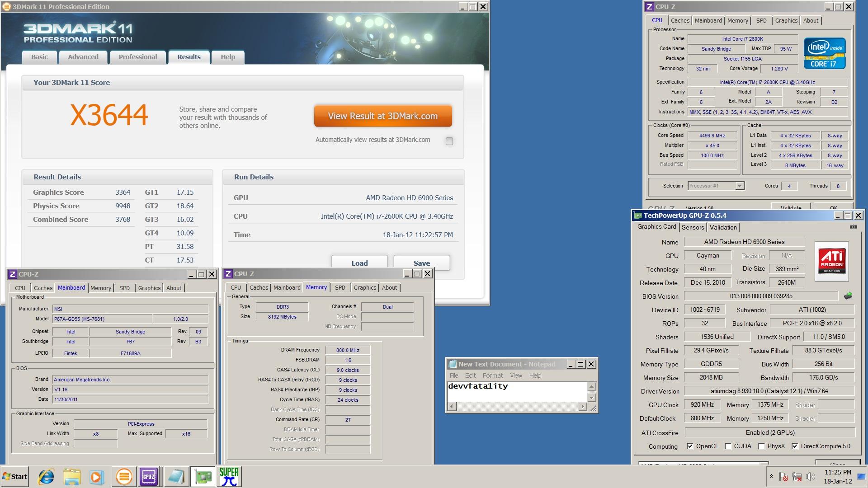Click the taskbar clock showing 11:25 PM

coord(838,477)
